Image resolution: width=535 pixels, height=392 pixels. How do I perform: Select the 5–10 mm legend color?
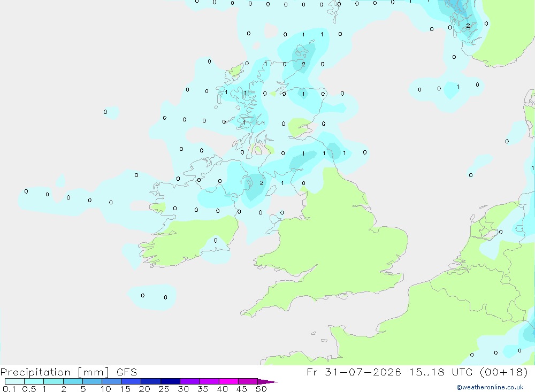[x=92, y=381]
